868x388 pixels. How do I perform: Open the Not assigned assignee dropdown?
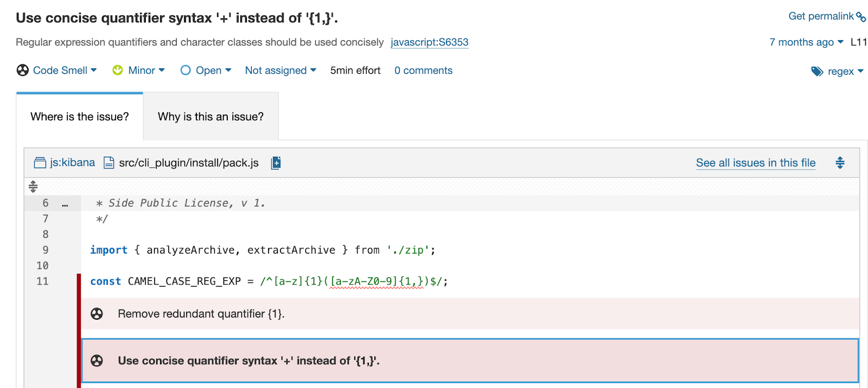point(280,70)
